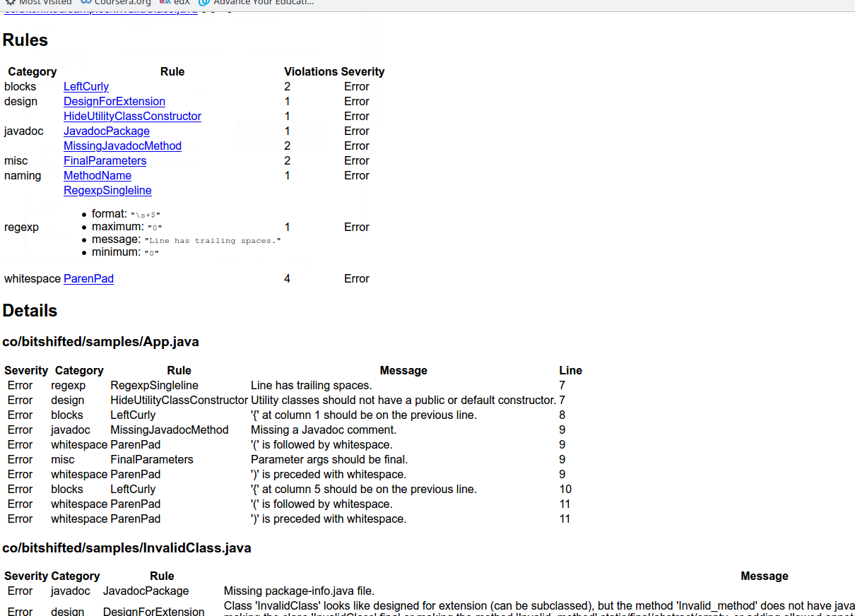Click the MissingJavadocMethod rule link
Viewport: 855px width, 616px height.
click(122, 146)
